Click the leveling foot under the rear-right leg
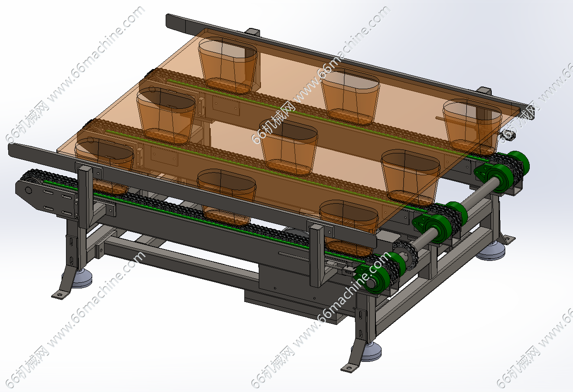This screenshot has height=392, width=573. [x=490, y=251]
